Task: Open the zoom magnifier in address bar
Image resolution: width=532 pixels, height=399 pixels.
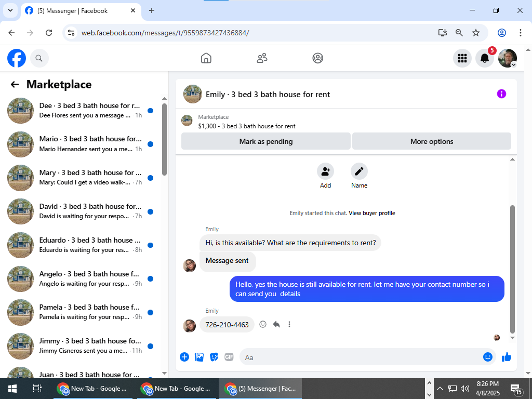Action: click(x=459, y=33)
